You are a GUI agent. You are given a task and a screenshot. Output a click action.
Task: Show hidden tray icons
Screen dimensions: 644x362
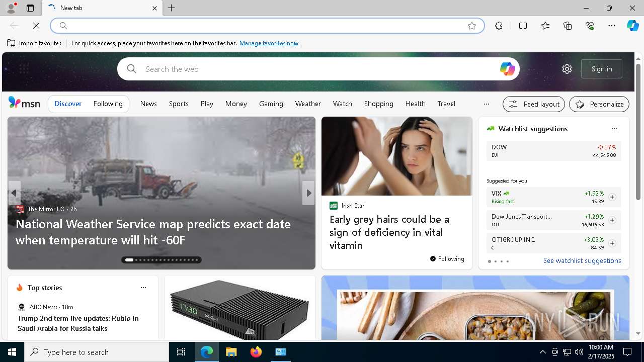click(x=542, y=352)
